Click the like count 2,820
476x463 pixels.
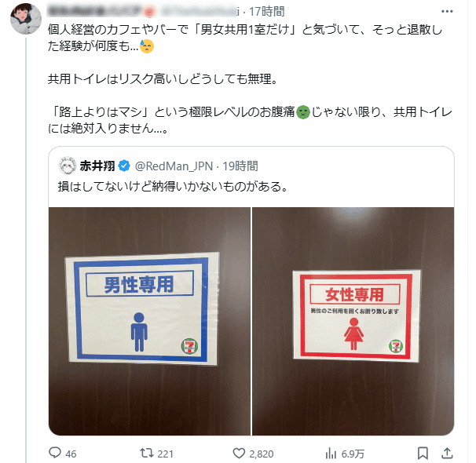point(262,454)
